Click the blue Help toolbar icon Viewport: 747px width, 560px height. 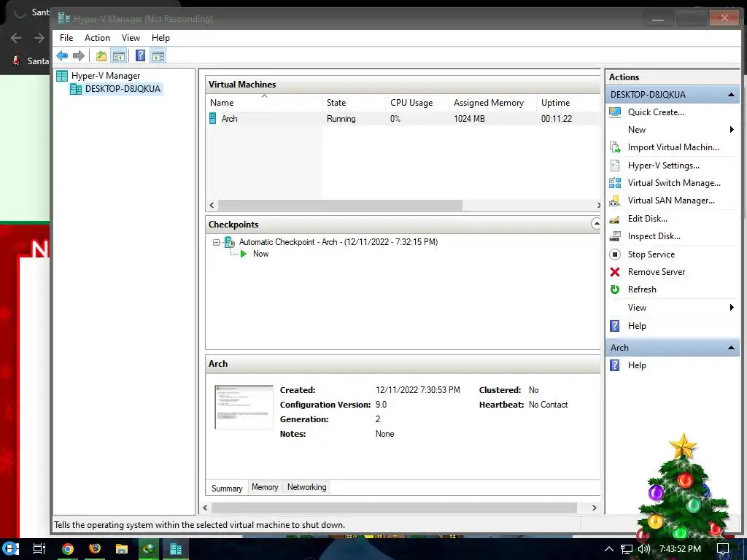click(140, 55)
